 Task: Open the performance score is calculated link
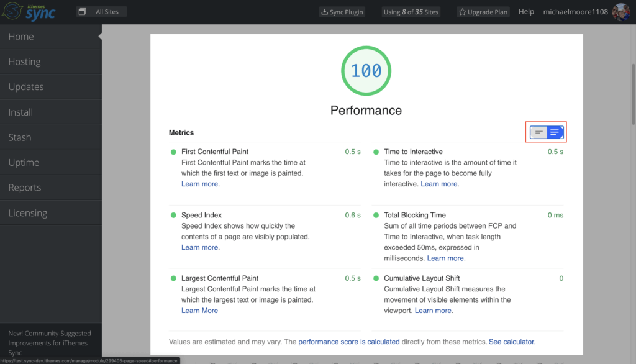pyautogui.click(x=349, y=342)
